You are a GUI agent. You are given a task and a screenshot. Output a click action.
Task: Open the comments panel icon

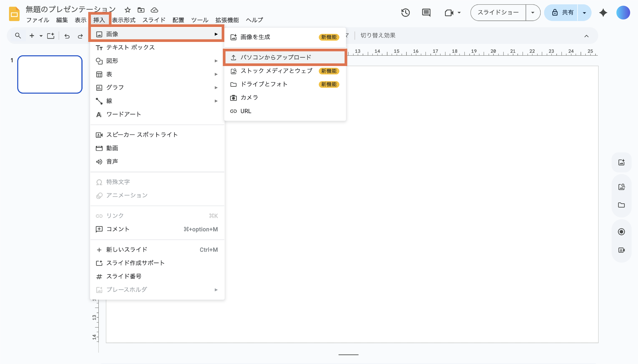click(x=426, y=12)
